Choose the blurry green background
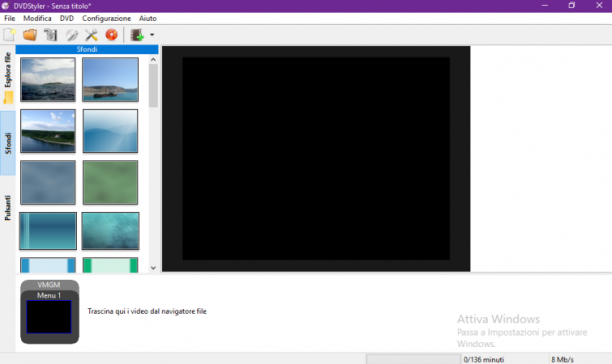 [x=110, y=183]
